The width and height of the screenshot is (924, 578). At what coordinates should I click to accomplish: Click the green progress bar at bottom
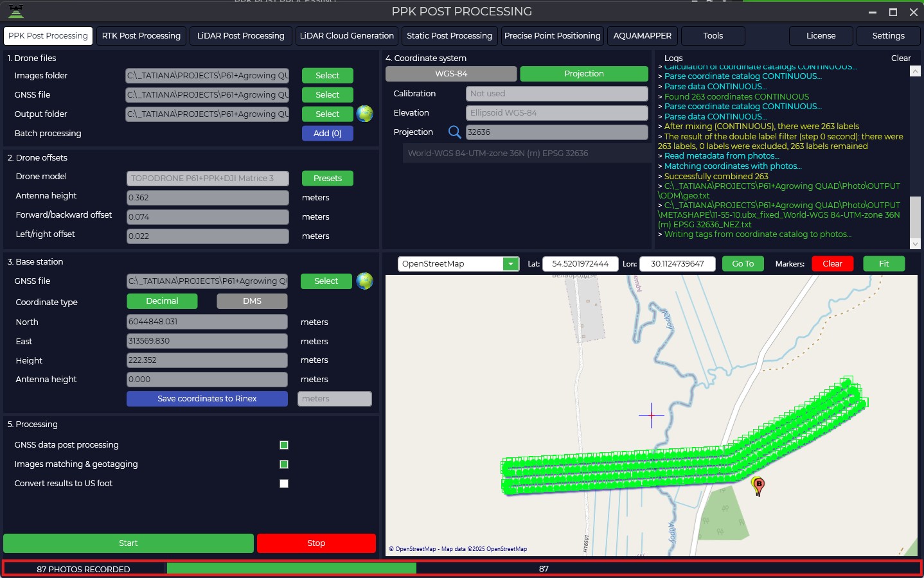pyautogui.click(x=292, y=568)
